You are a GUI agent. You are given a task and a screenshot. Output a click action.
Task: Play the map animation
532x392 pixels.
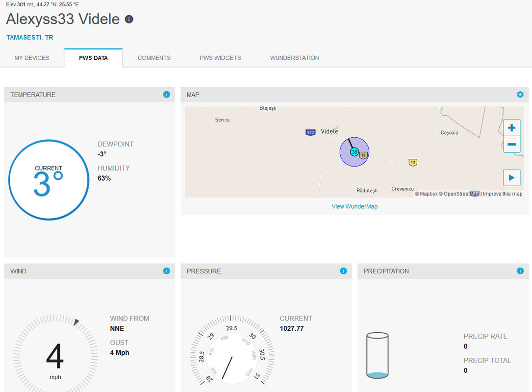(x=511, y=177)
